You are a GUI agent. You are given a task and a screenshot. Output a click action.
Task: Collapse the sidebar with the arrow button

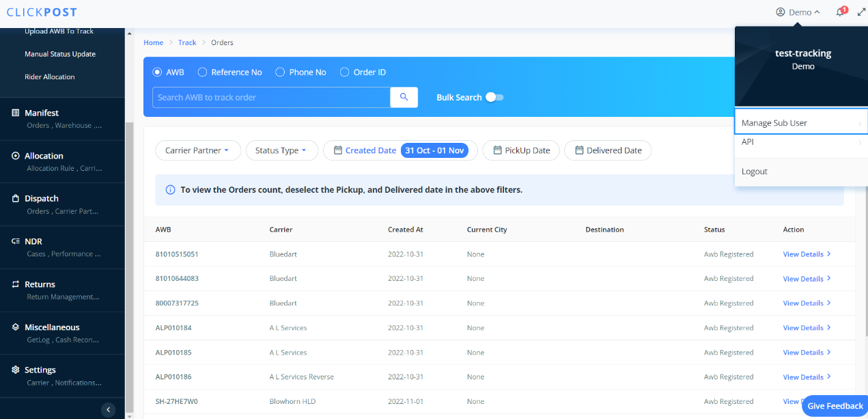(x=109, y=409)
